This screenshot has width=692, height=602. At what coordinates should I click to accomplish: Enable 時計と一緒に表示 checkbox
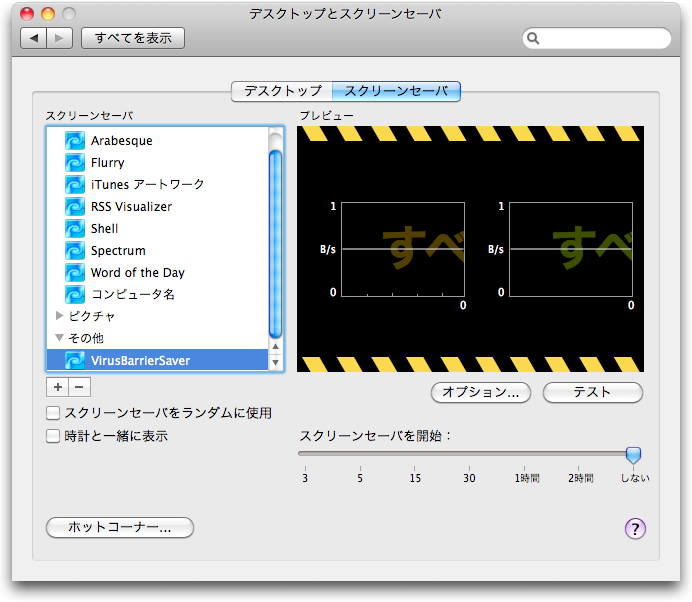[53, 436]
